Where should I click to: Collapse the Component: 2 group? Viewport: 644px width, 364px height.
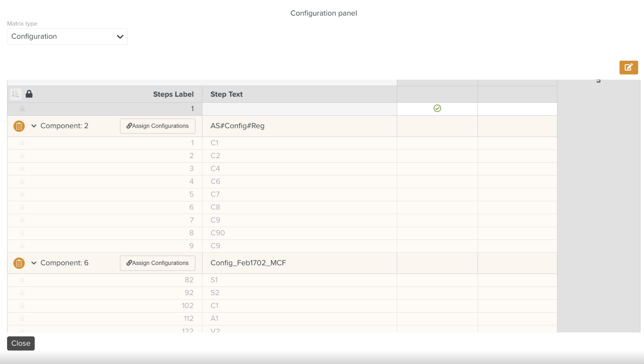click(x=34, y=126)
